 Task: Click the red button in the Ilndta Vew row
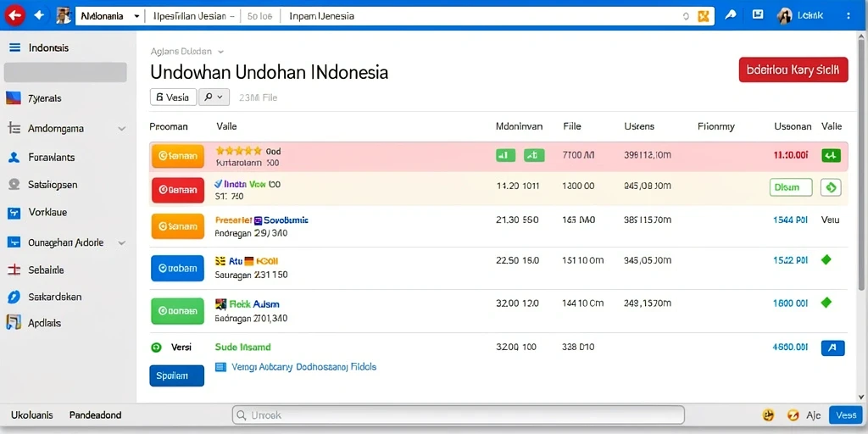point(178,189)
